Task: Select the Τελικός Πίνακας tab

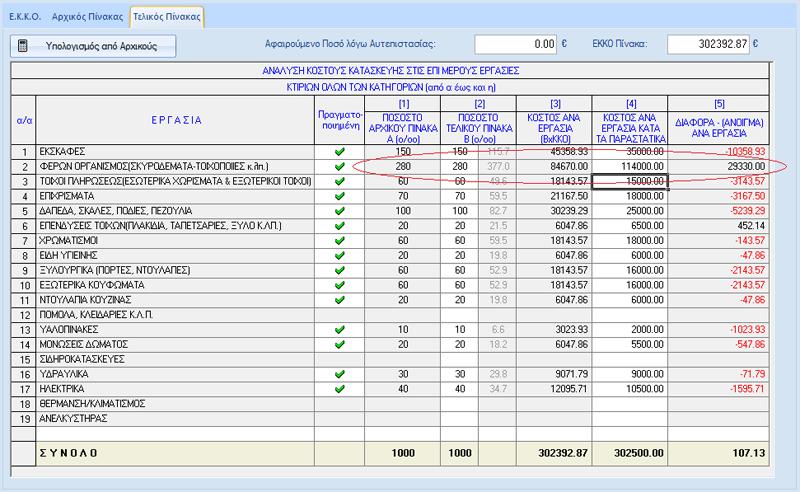Action: click(x=168, y=17)
